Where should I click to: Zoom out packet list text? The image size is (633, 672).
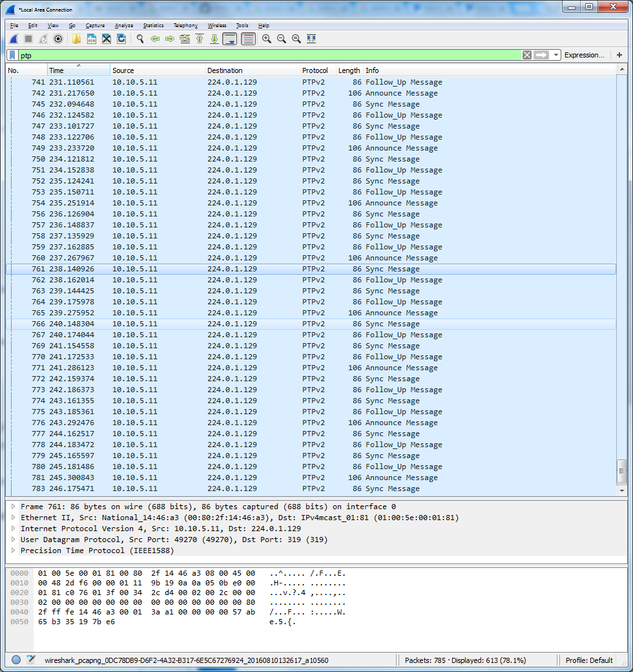click(282, 39)
